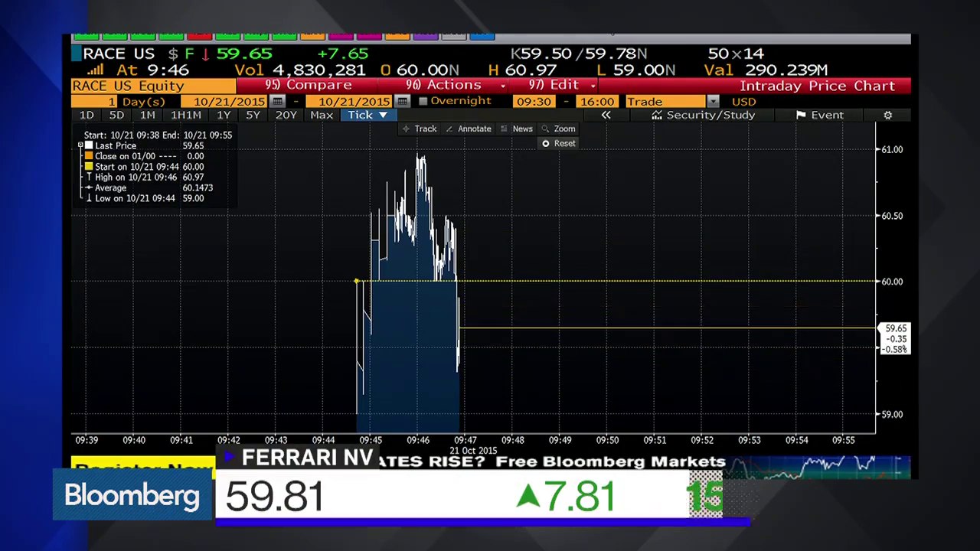Select the 20Y range tab

click(x=286, y=115)
